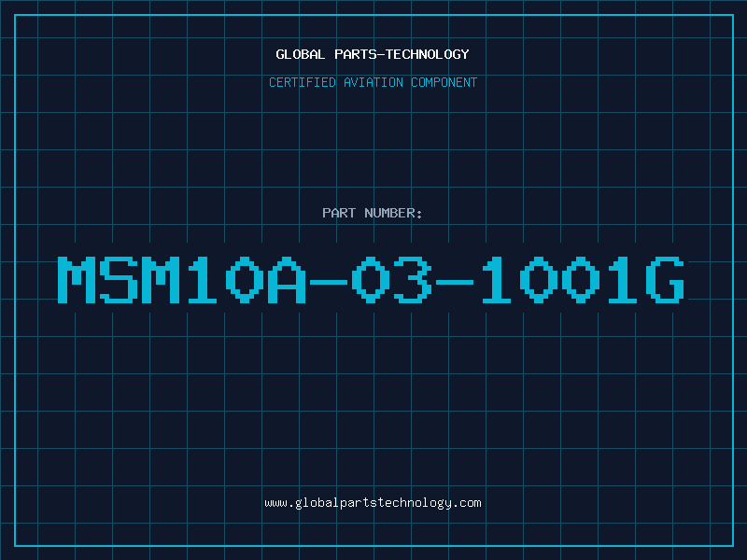Click the MSM10A segment of the part number
Screen dimensions: 747x560
coord(181,279)
